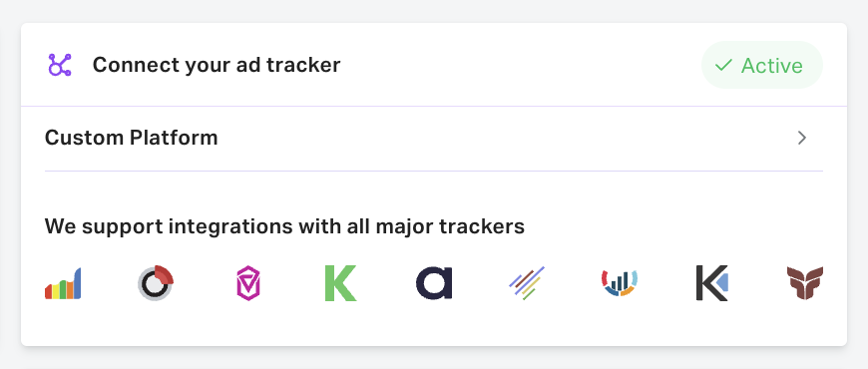Image resolution: width=868 pixels, height=369 pixels.
Task: Pick the black K with blue arrow logo
Action: point(712,283)
